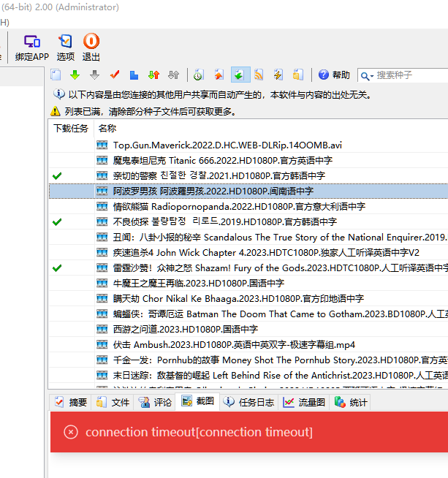The width and height of the screenshot is (448, 478).
Task: Click the orange RSS feed page icon
Action: 259,75
